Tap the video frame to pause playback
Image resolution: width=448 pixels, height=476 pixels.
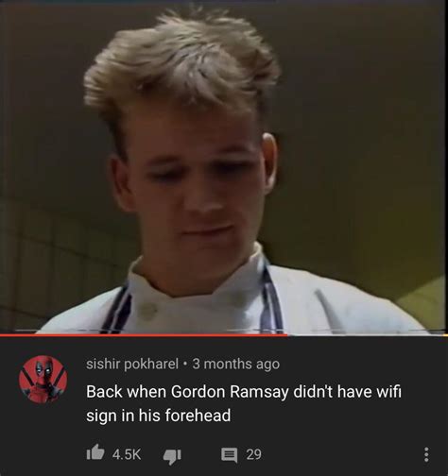(224, 167)
